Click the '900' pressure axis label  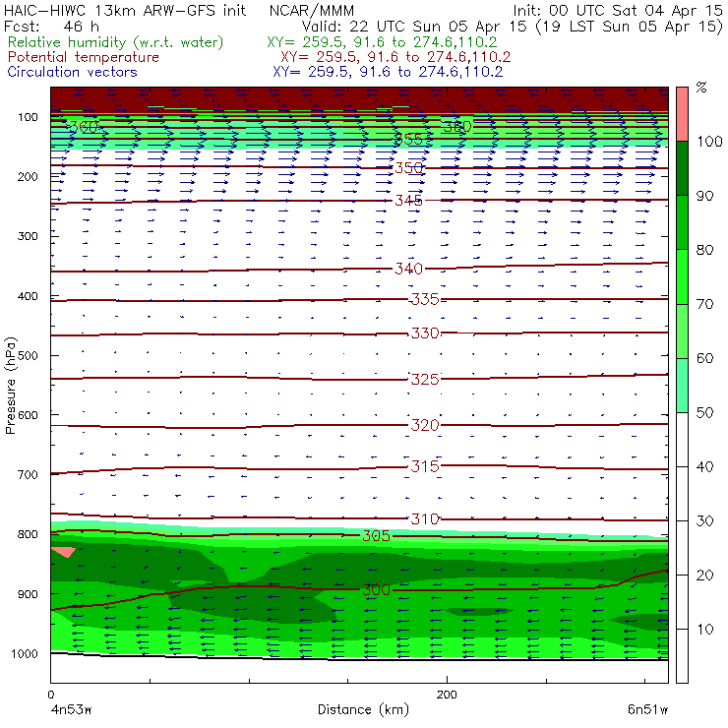28,594
